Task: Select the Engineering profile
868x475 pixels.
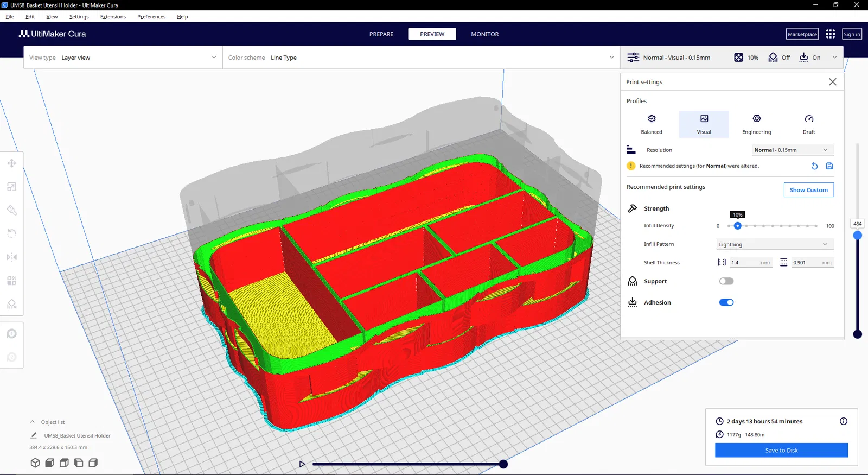Action: point(757,124)
